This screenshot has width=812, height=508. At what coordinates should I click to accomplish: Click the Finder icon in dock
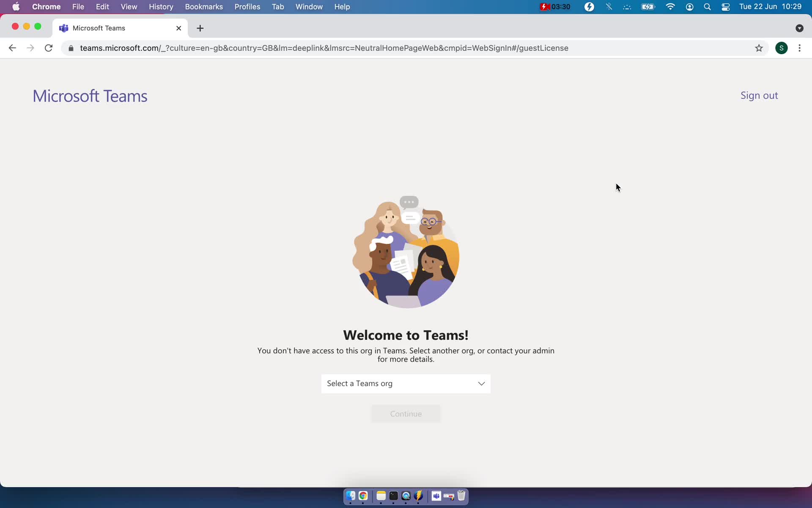coord(350,496)
